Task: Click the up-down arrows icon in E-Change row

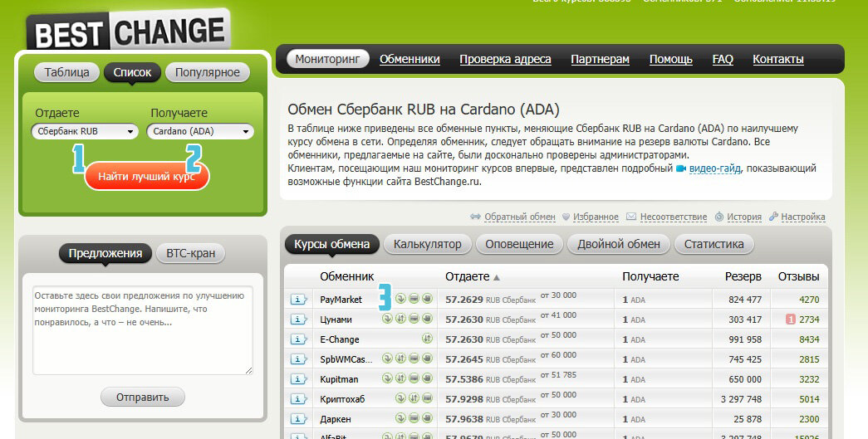Action: [x=427, y=339]
